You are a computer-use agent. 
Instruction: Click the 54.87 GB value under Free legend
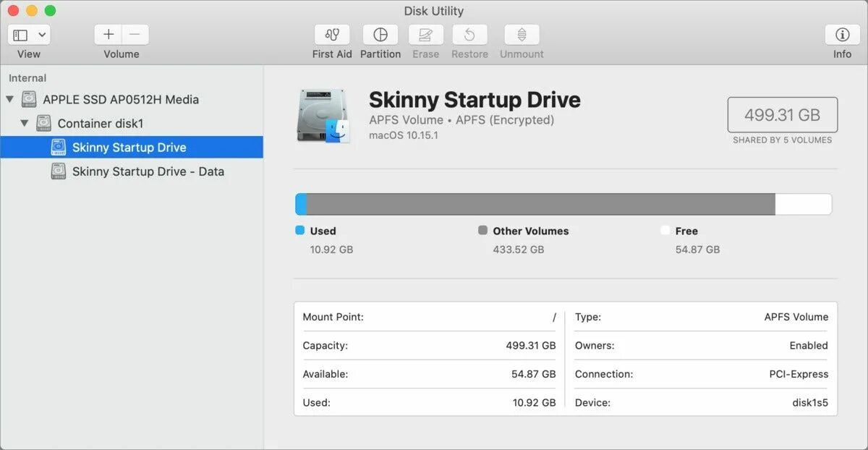pyautogui.click(x=697, y=249)
